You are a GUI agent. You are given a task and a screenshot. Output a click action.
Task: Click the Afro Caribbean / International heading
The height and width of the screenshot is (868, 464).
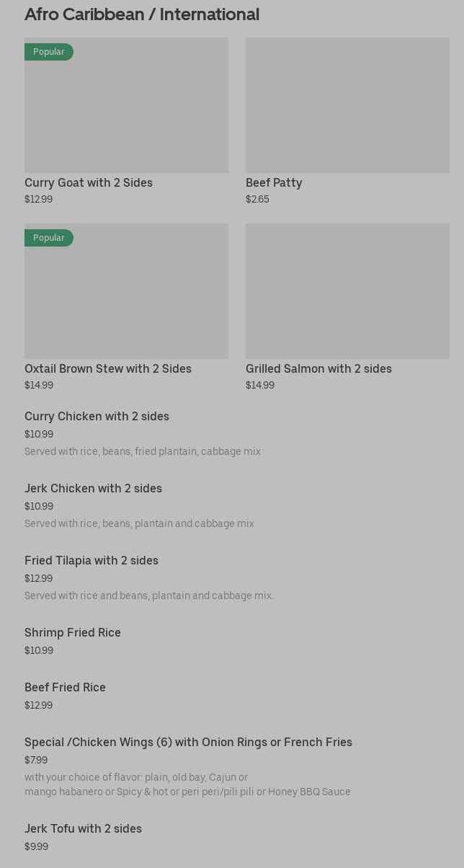pyautogui.click(x=142, y=14)
